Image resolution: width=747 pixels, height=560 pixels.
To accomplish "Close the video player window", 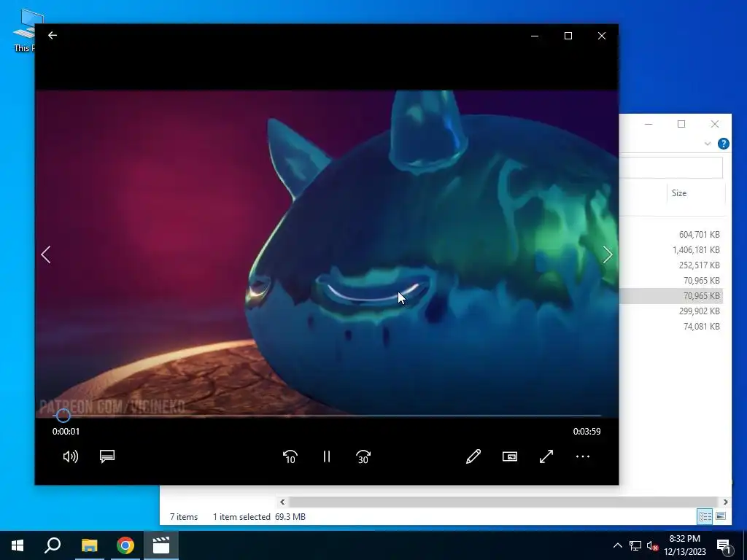I will click(602, 36).
